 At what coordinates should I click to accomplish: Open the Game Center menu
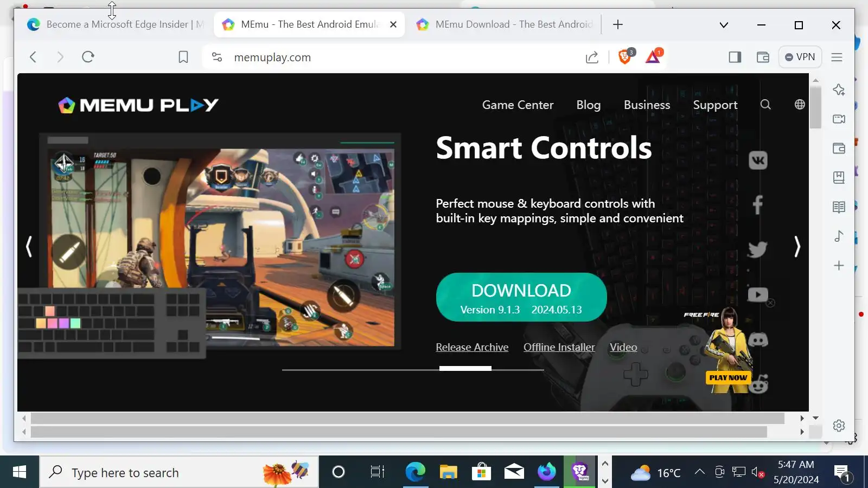tap(518, 105)
